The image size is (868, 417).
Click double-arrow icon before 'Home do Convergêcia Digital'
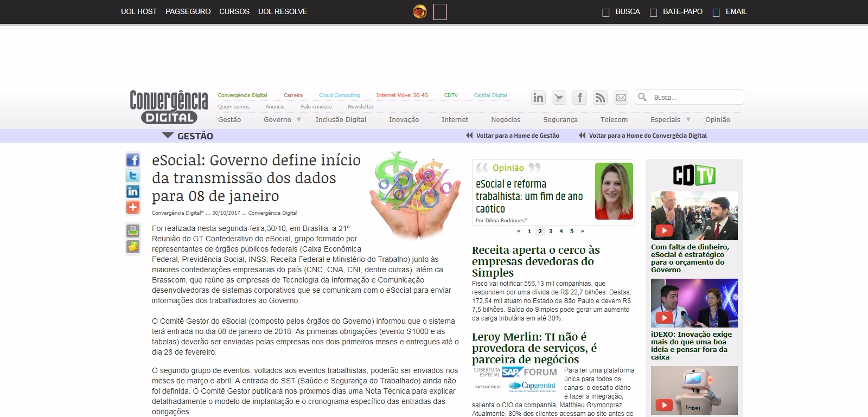click(x=582, y=136)
